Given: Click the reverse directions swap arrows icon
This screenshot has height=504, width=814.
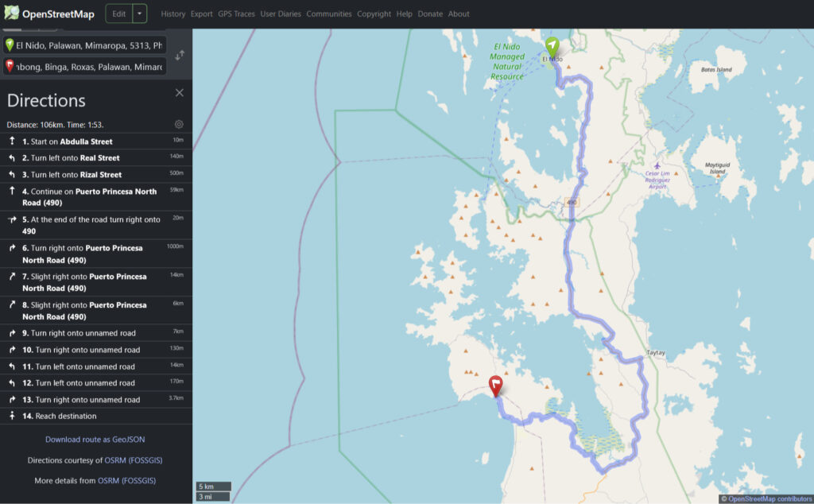Looking at the screenshot, I should tap(180, 55).
